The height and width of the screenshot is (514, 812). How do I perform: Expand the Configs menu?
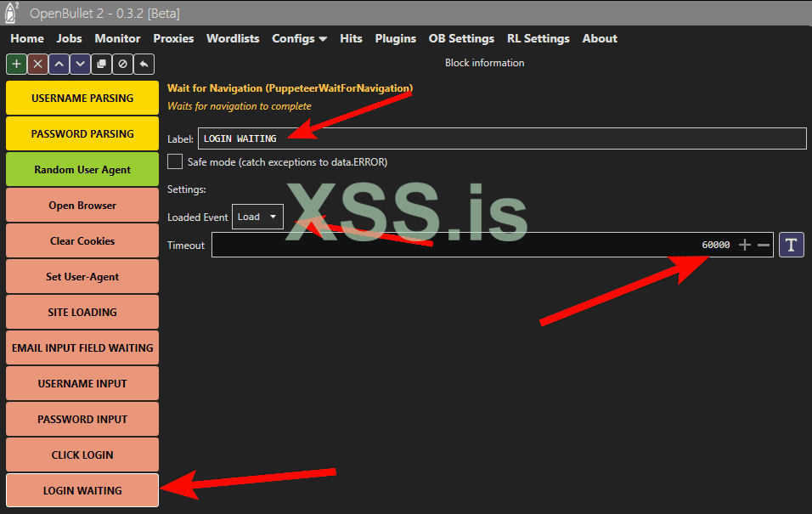point(299,38)
